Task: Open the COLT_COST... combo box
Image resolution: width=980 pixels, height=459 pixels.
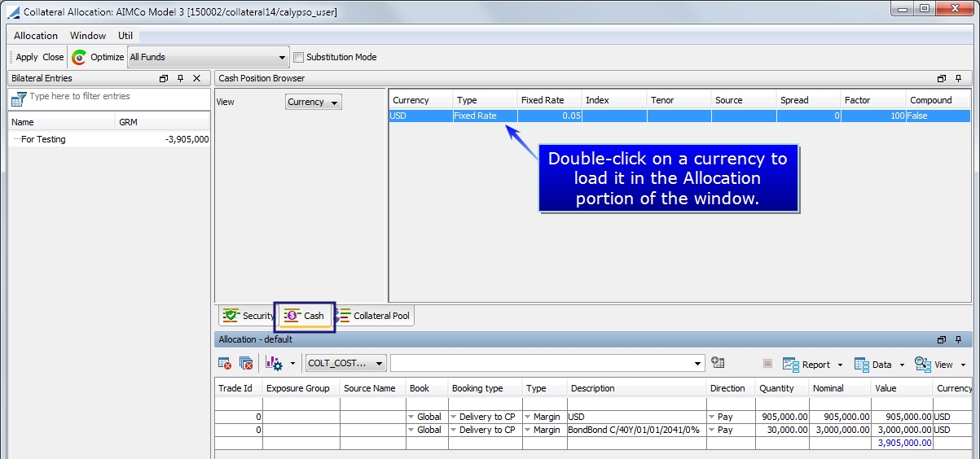Action: [x=346, y=364]
